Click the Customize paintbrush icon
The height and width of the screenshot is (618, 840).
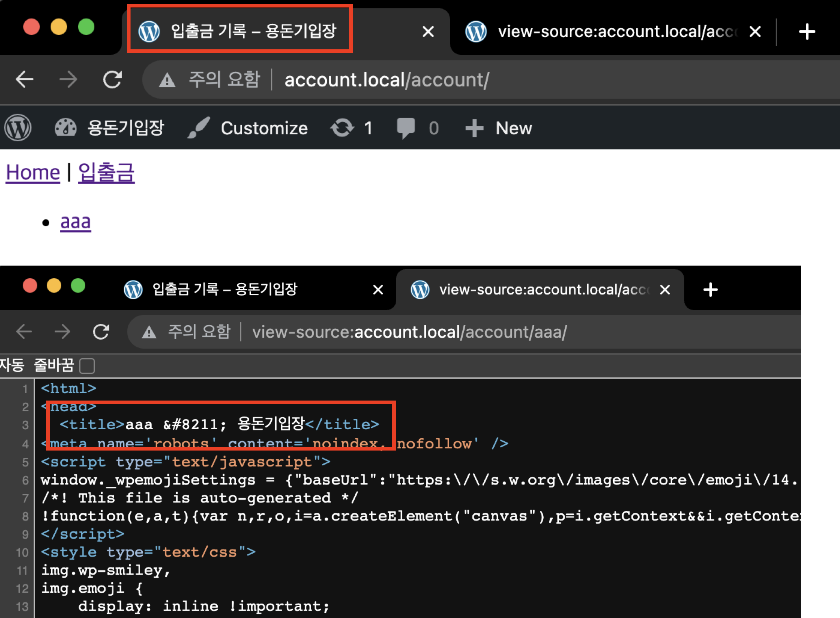point(199,128)
